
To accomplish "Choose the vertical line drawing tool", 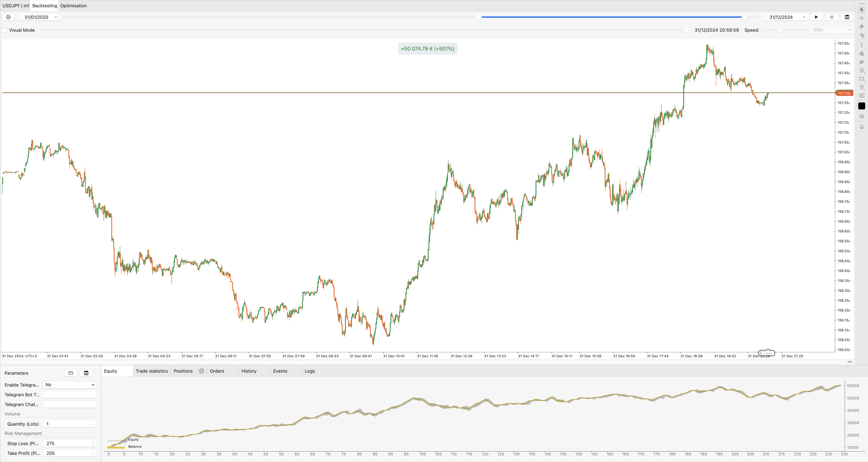I will click(862, 45).
